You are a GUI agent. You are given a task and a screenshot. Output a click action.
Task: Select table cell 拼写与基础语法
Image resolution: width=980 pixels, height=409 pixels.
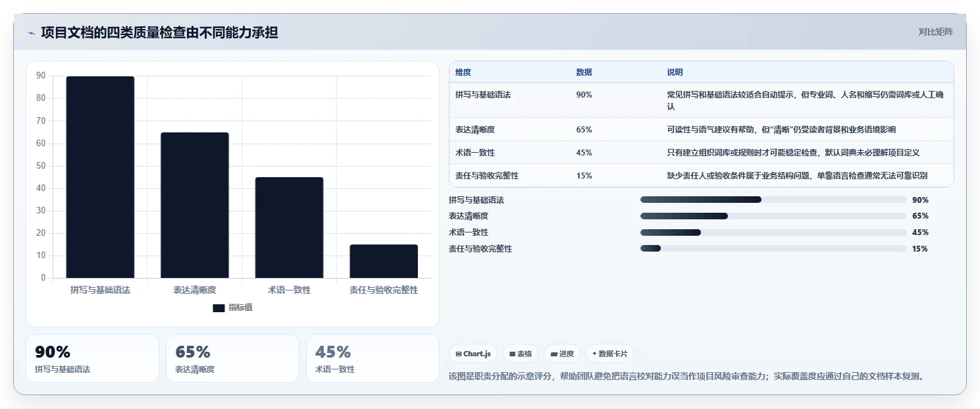(x=483, y=95)
